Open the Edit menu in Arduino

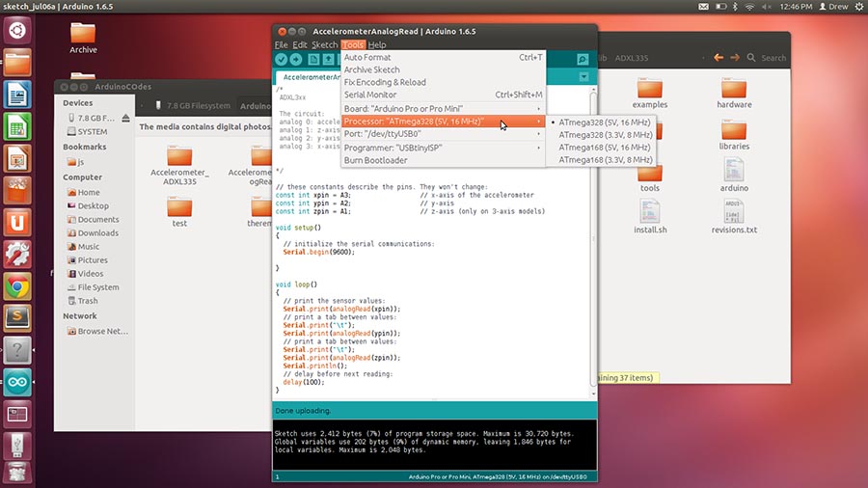[x=300, y=44]
